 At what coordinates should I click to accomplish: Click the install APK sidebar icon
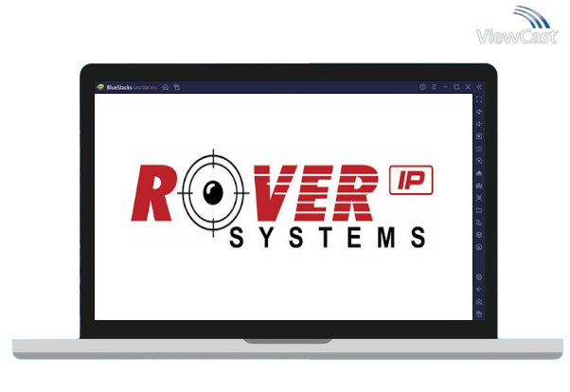coord(479,173)
